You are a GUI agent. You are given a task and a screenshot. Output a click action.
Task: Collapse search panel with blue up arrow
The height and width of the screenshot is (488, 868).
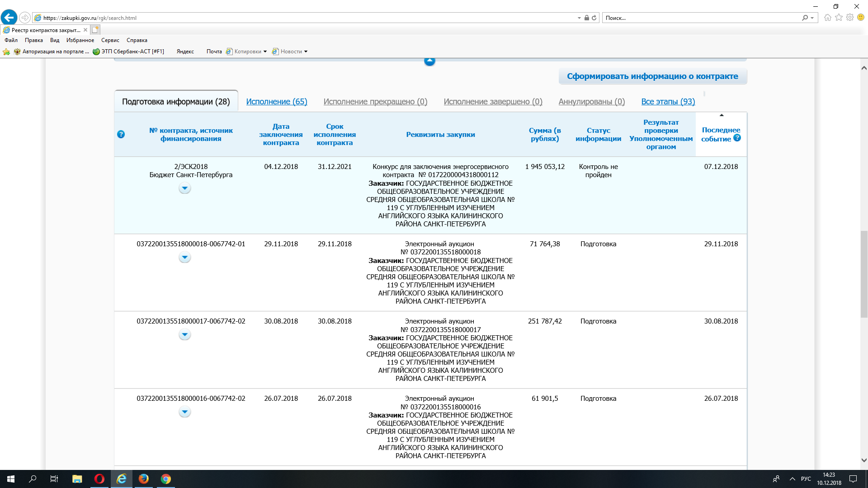429,61
